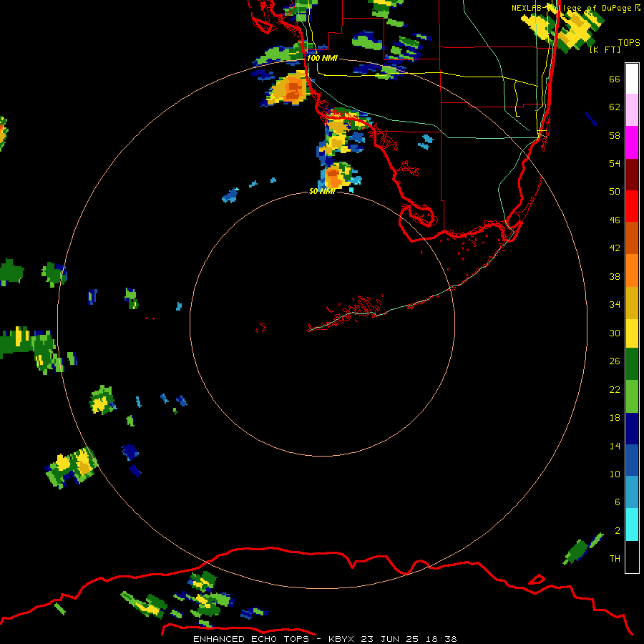Select the dark green legend swatch
The height and width of the screenshot is (644, 644).
pyautogui.click(x=632, y=364)
